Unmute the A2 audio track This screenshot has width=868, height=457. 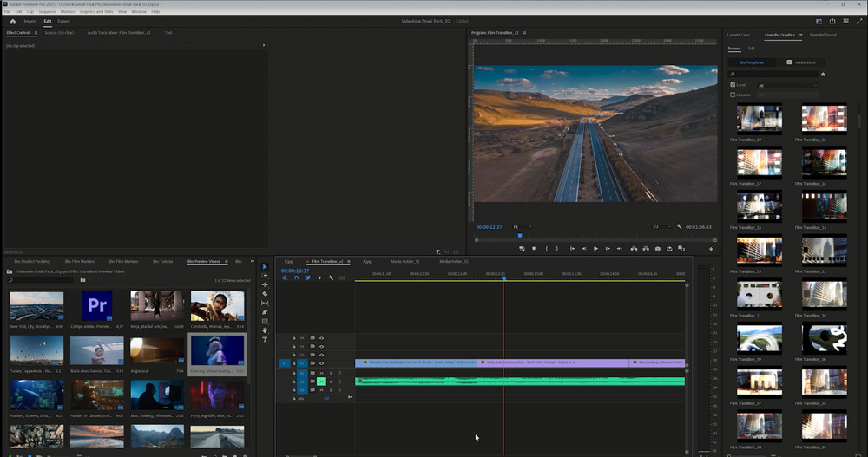(321, 382)
